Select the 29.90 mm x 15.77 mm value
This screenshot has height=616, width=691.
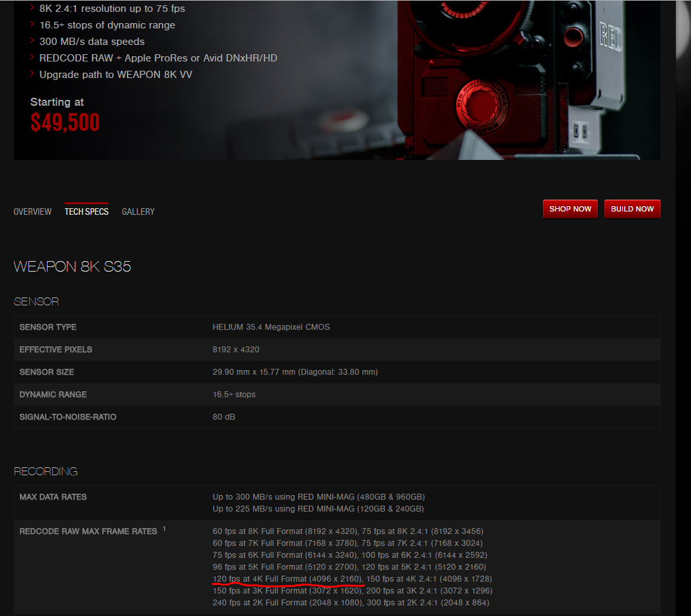295,372
